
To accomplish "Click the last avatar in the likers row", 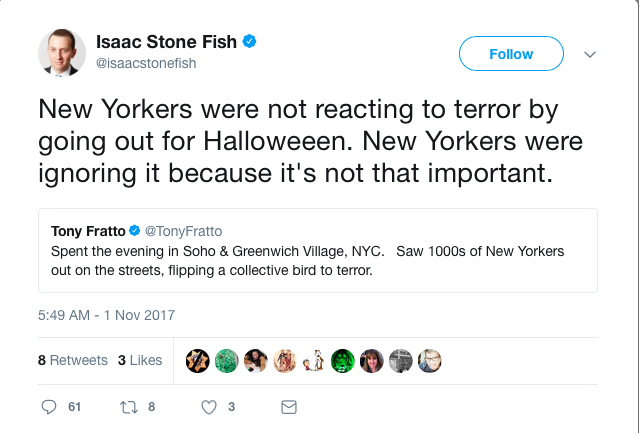I will (x=430, y=360).
